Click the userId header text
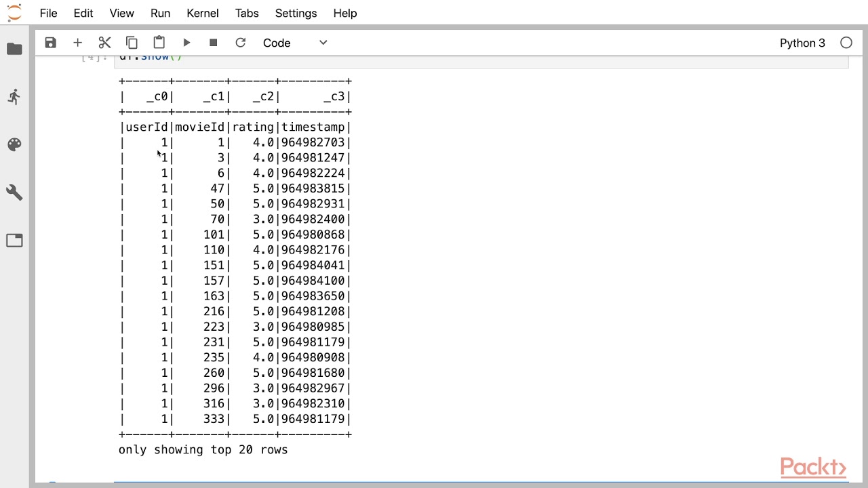Viewport: 868px width, 488px height. 147,127
